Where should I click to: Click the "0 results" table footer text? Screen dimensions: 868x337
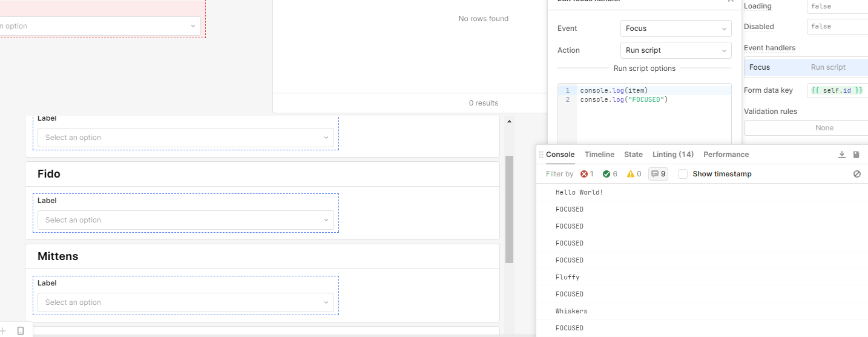point(484,103)
